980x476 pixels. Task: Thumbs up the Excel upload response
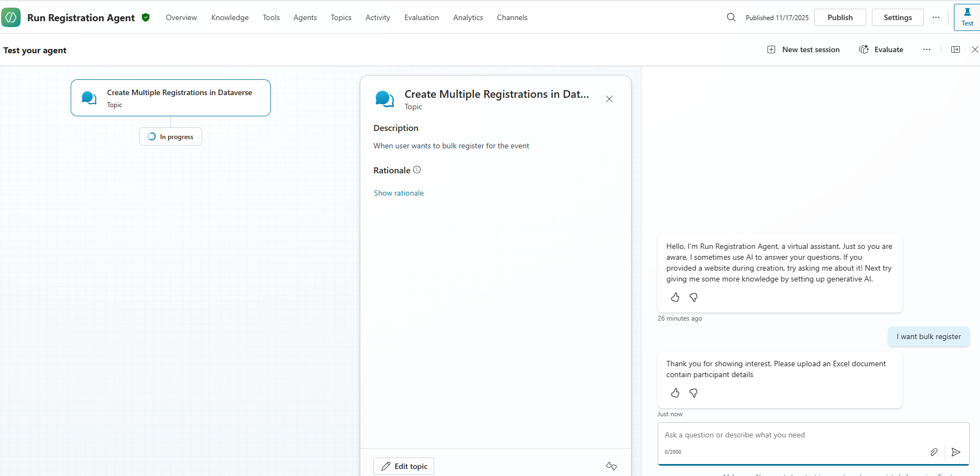coord(675,393)
